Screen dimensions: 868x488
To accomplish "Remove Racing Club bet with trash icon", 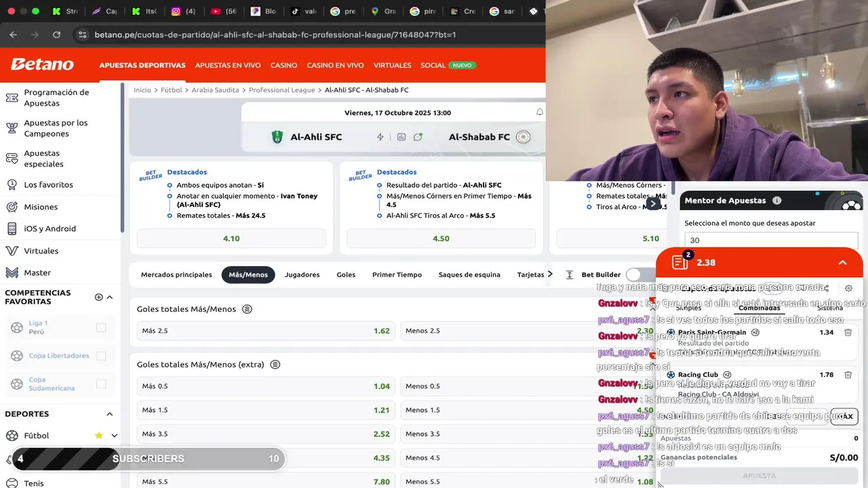I will 848,375.
